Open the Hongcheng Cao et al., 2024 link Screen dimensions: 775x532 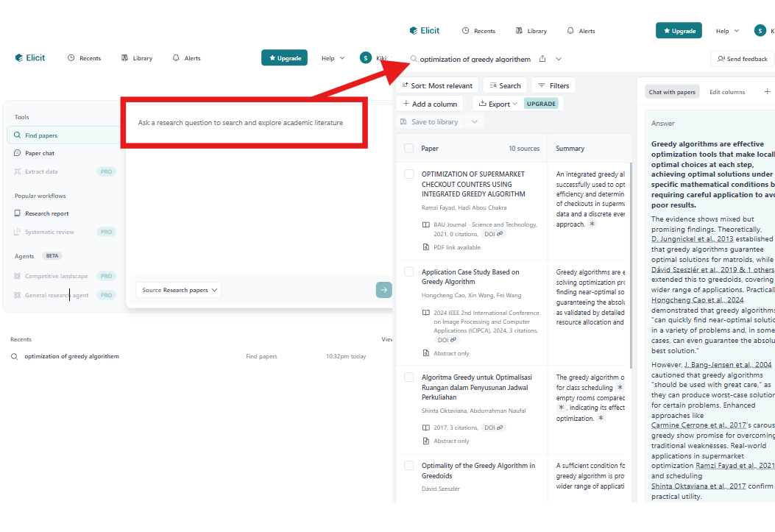pos(696,299)
